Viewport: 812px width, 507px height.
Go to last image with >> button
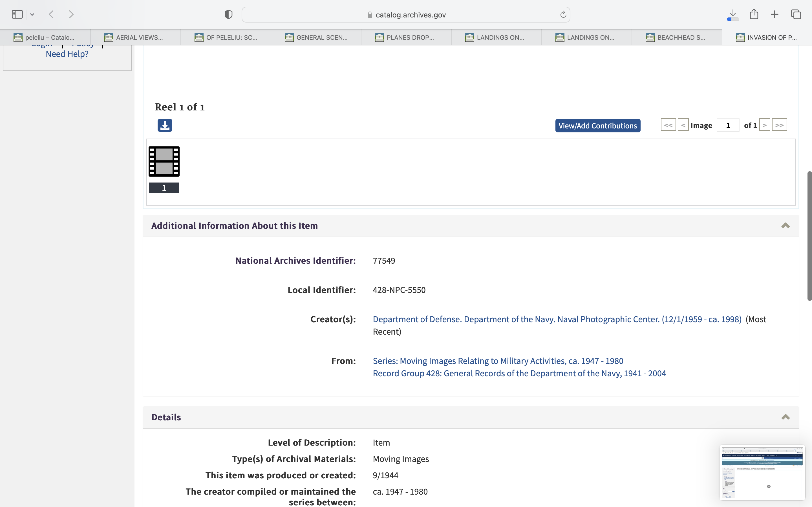pos(779,125)
